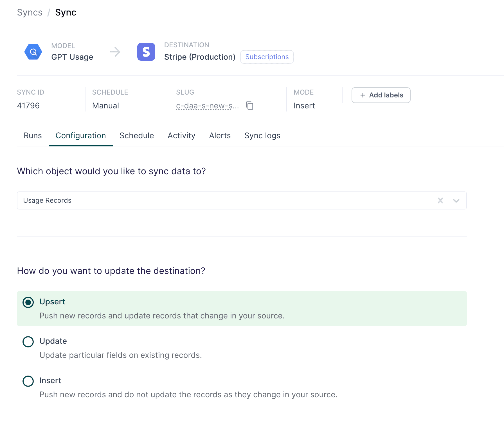Open the Subscriptions dropdown badge
Screen dimensions: 504x424
(x=267, y=57)
